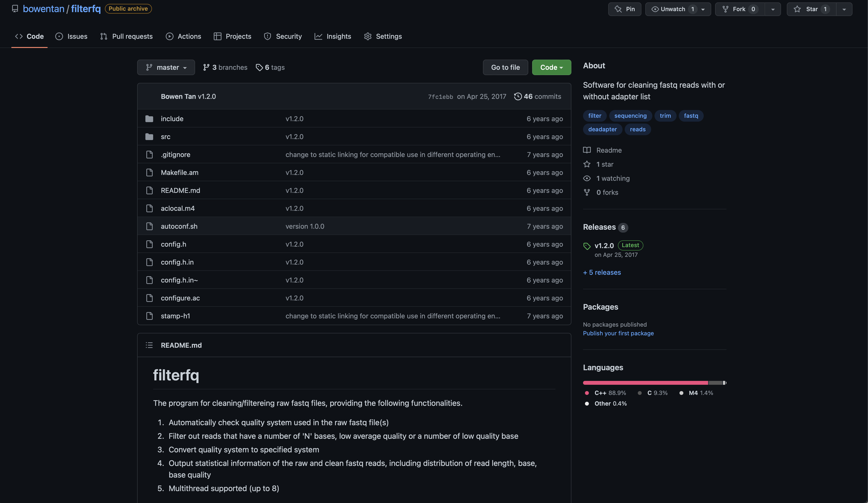The width and height of the screenshot is (868, 503).
Task: Click the C++ 88.9% language entry
Action: [606, 393]
